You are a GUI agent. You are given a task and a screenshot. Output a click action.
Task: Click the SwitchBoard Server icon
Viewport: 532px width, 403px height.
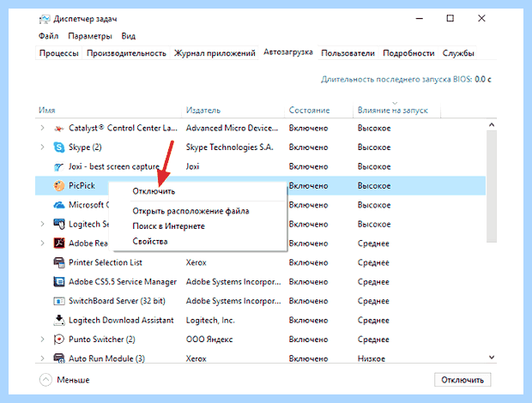(x=59, y=301)
